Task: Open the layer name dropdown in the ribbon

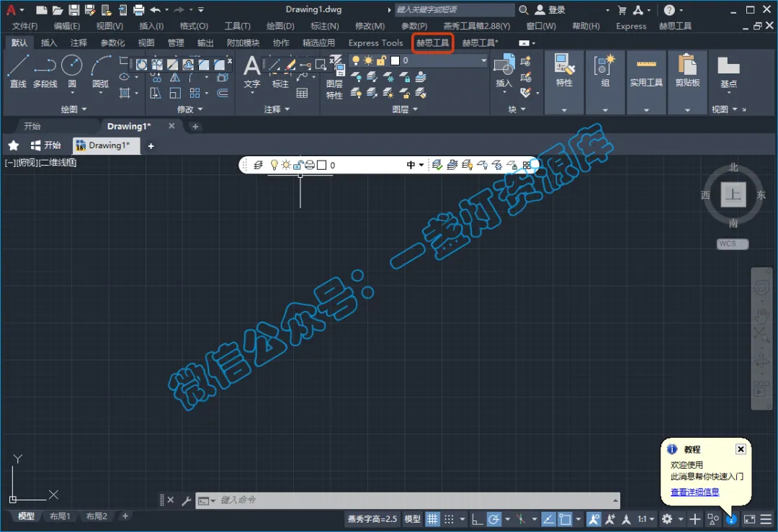Action: coord(484,60)
